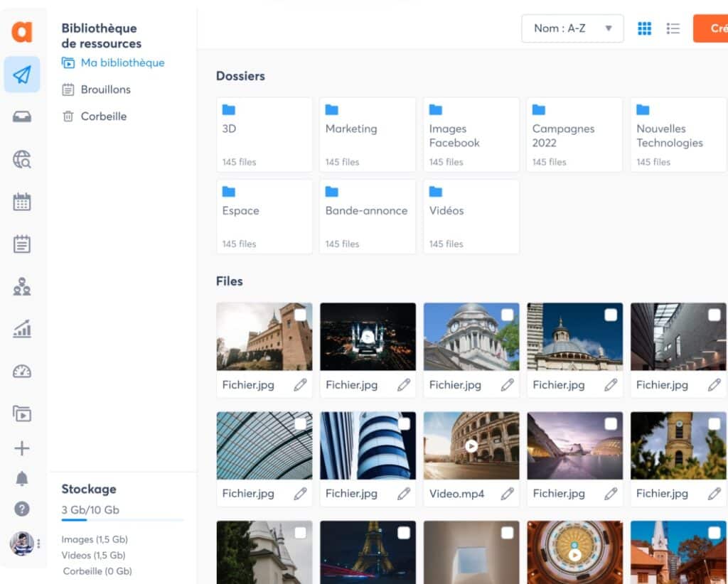Open the help question mark icon
The image size is (728, 584).
[22, 509]
